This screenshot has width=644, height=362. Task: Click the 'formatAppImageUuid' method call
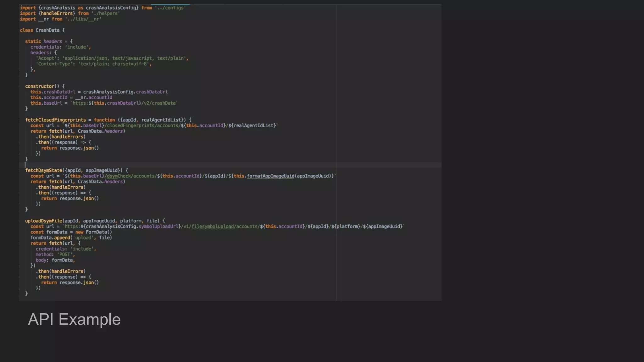coord(271,176)
